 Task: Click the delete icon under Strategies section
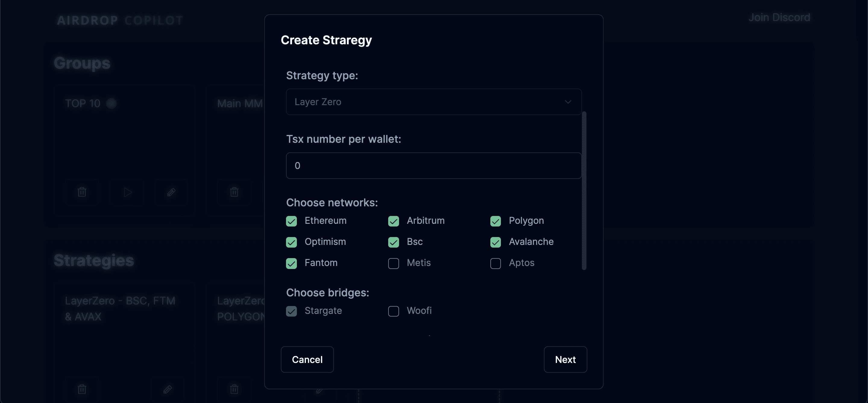(82, 389)
